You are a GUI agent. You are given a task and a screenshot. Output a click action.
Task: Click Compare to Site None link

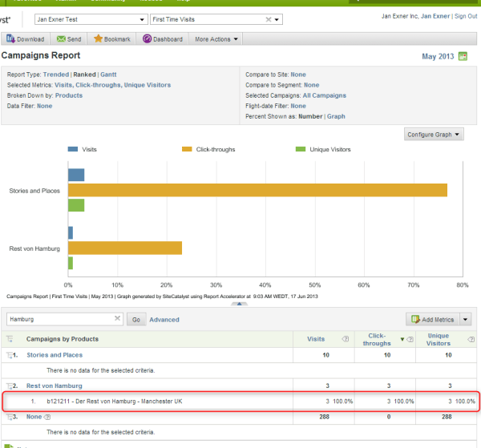tap(298, 75)
